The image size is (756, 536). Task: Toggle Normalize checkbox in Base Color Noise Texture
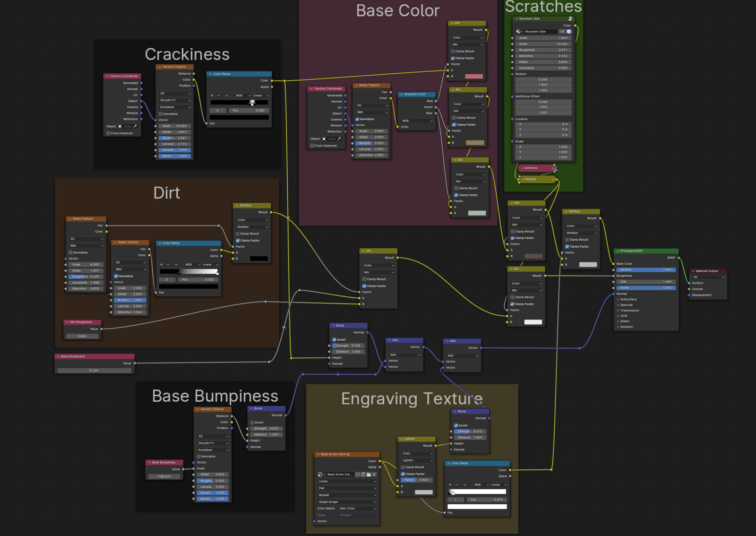pos(357,119)
